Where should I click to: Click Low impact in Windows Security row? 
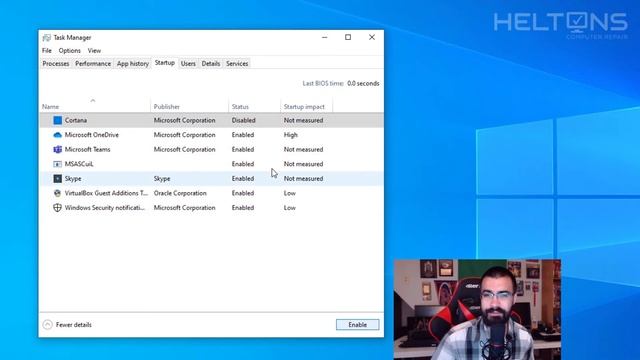pos(290,208)
